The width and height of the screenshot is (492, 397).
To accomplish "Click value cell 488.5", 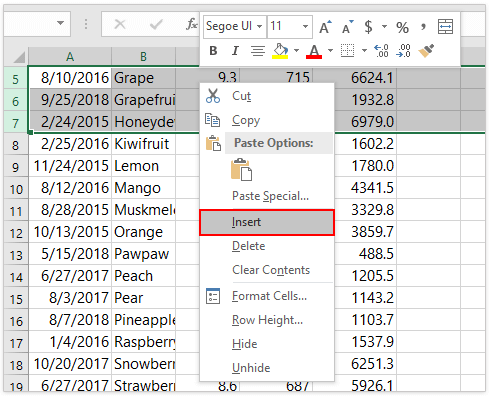I will click(x=365, y=254).
